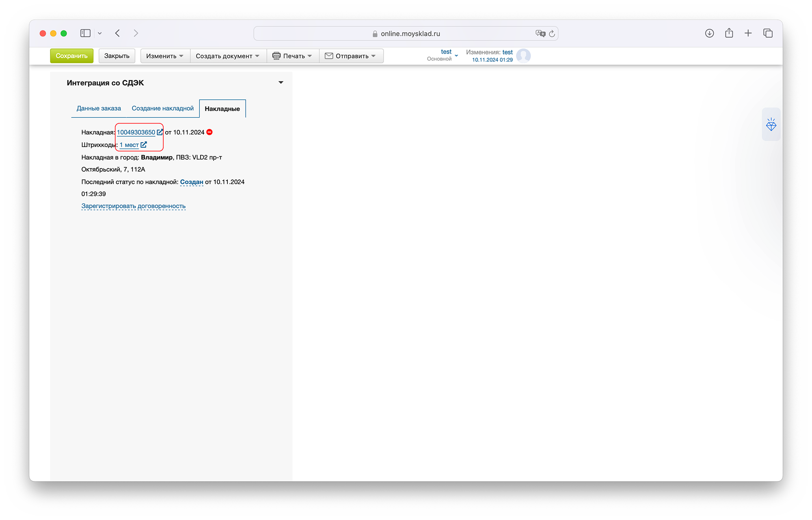Click the diamond hint icon on right edge
Viewport: 812px width, 520px height.
click(x=771, y=125)
